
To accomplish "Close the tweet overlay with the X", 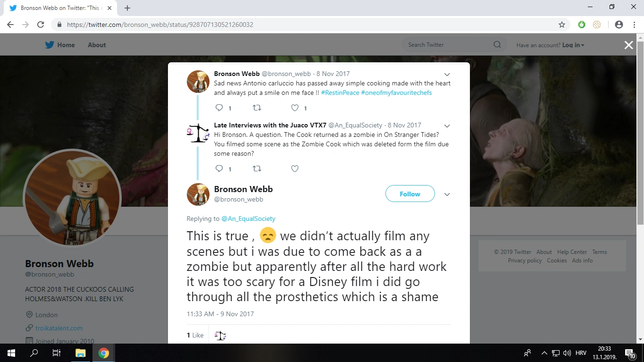I will [x=628, y=45].
